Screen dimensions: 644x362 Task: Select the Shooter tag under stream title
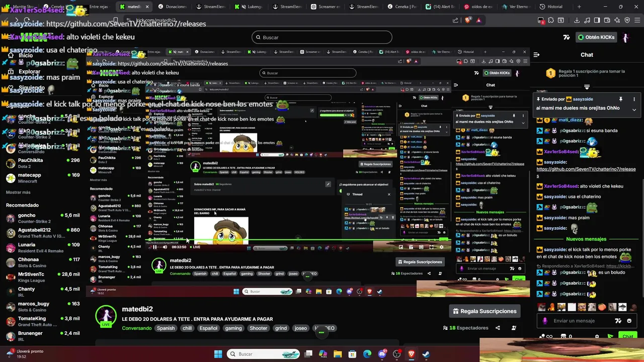click(258, 328)
